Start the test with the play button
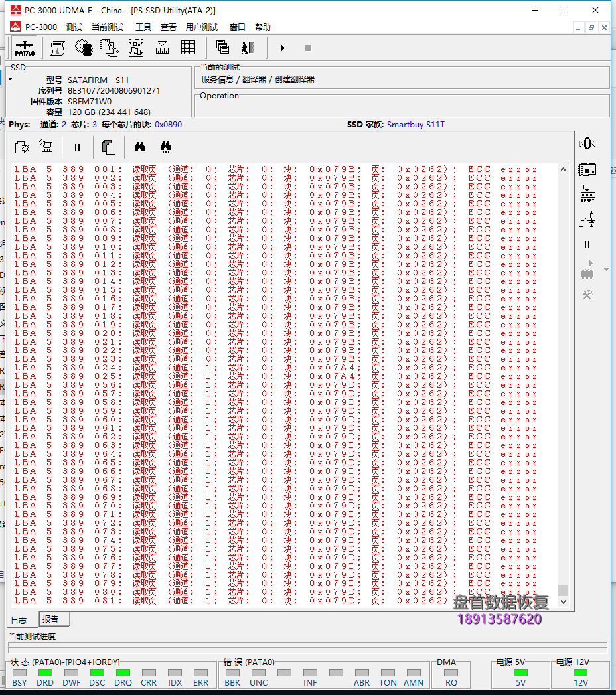 282,48
